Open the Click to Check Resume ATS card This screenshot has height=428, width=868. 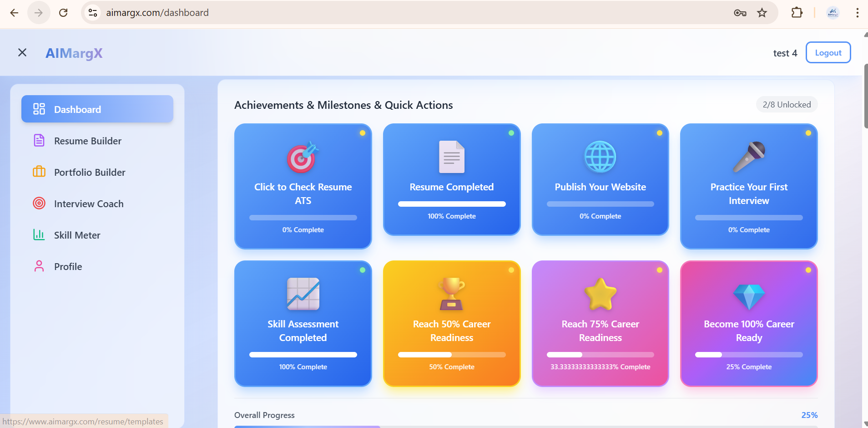[x=303, y=186]
